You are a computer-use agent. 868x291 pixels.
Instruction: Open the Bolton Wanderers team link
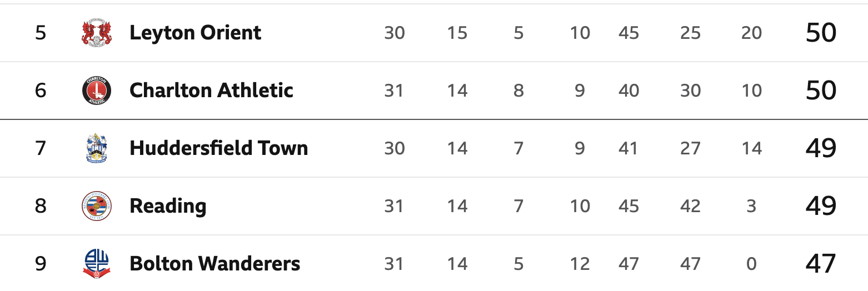[214, 264]
